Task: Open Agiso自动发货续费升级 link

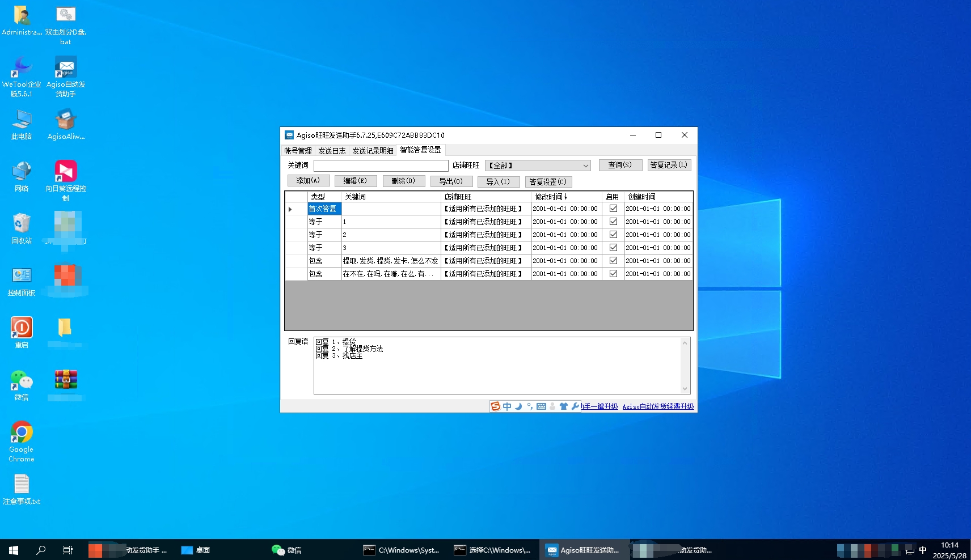Action: [658, 406]
